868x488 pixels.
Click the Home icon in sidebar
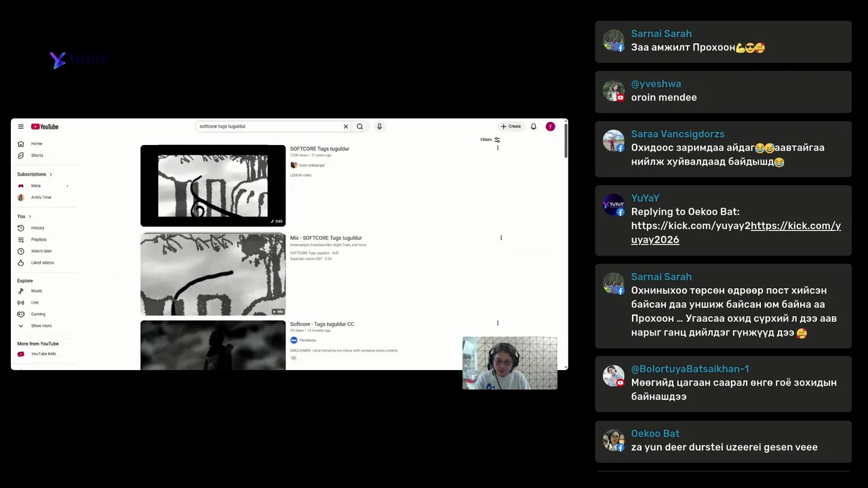pos(21,144)
